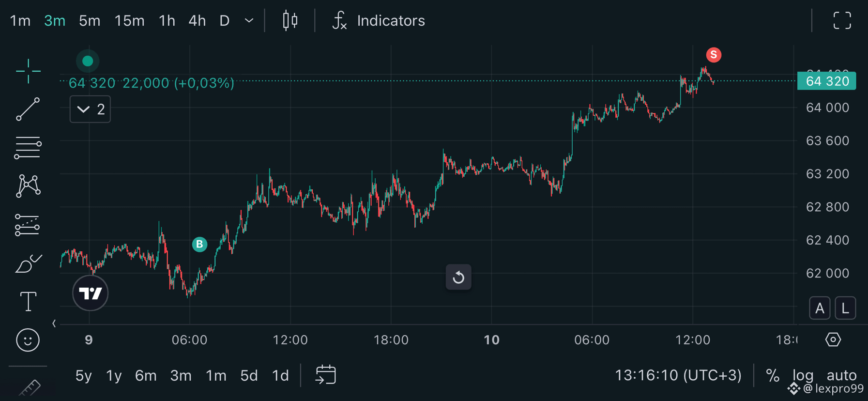Toggle auto scale mode
This screenshot has width=868, height=401.
[x=841, y=375]
